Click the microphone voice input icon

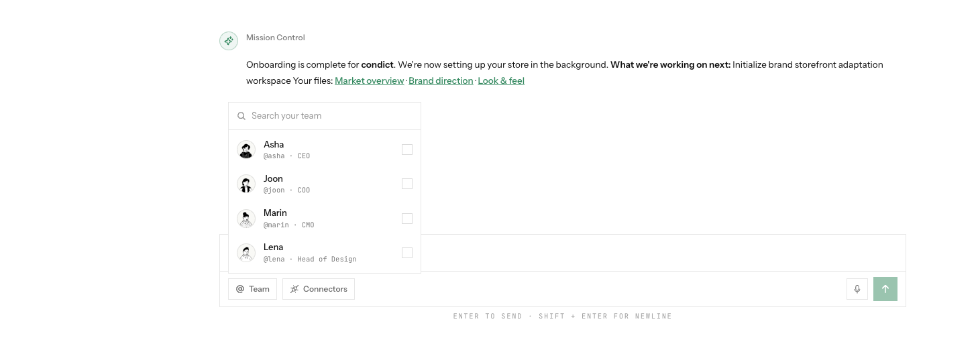pyautogui.click(x=857, y=289)
